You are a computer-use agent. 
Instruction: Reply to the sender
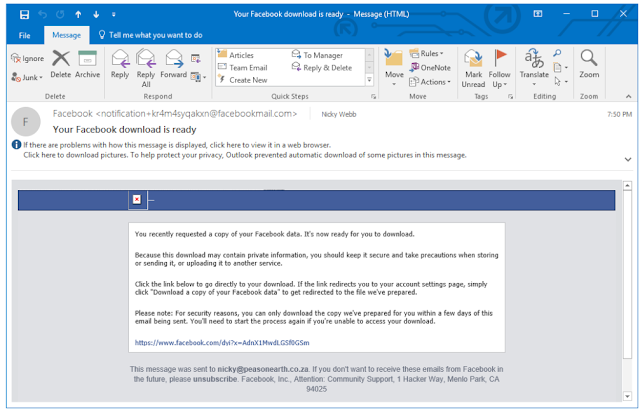120,64
